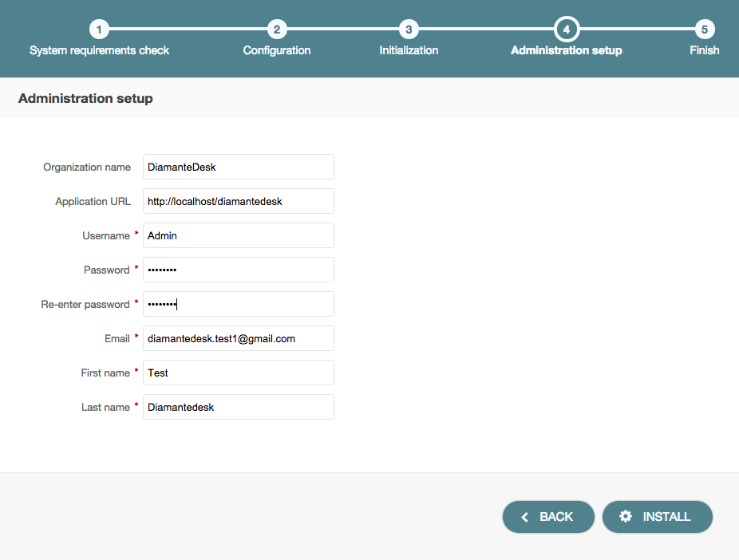
Task: Focus the Email input field
Action: [x=239, y=338]
